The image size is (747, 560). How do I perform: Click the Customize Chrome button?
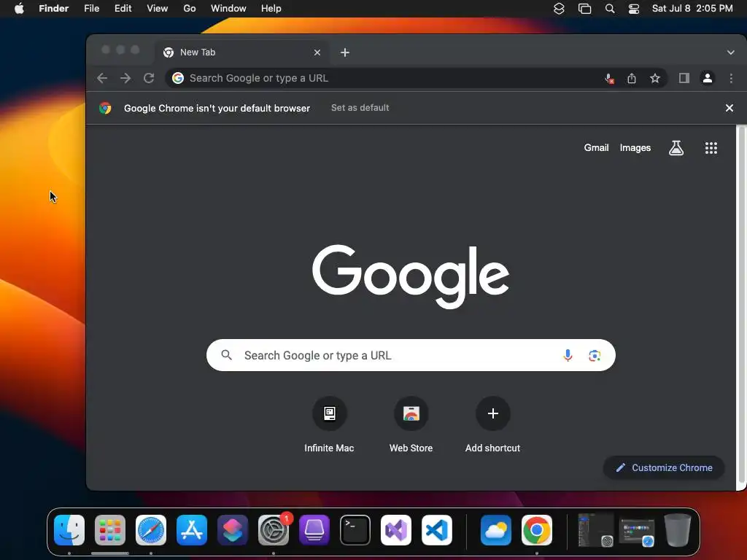[664, 467]
